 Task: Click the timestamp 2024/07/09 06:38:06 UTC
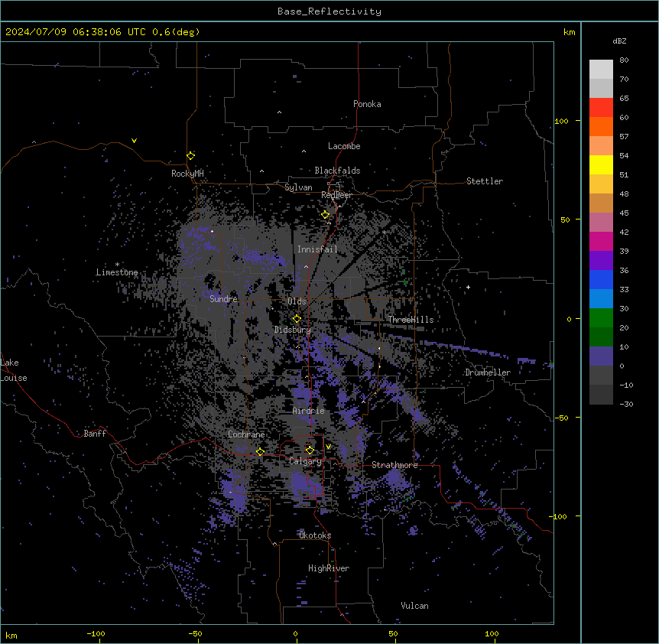(x=76, y=32)
